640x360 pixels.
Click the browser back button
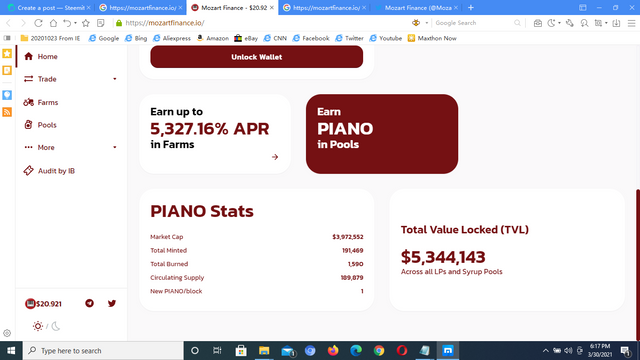click(9, 23)
